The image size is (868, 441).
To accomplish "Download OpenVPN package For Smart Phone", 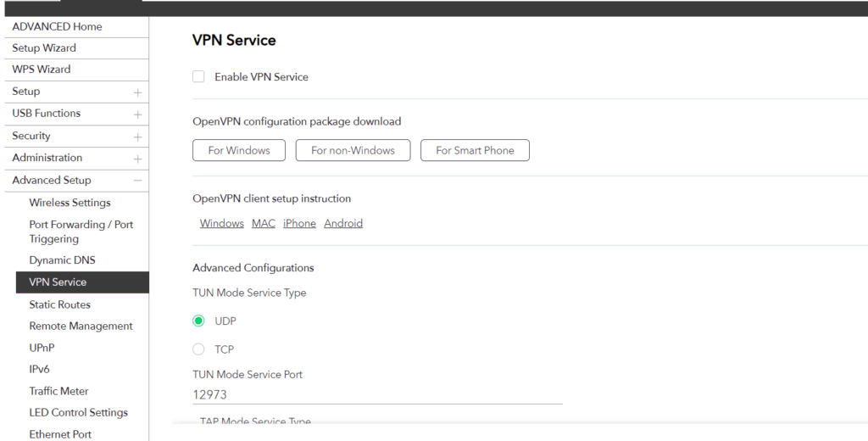I will [x=475, y=151].
